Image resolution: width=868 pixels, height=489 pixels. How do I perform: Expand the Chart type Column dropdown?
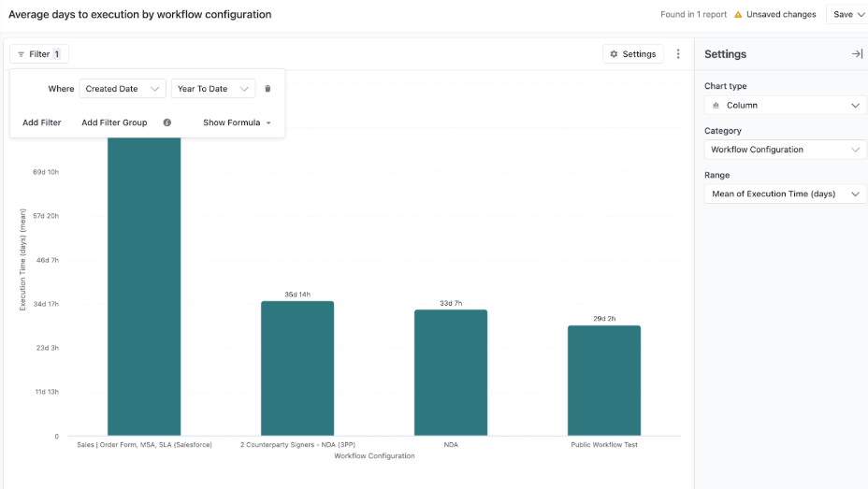pyautogui.click(x=785, y=106)
